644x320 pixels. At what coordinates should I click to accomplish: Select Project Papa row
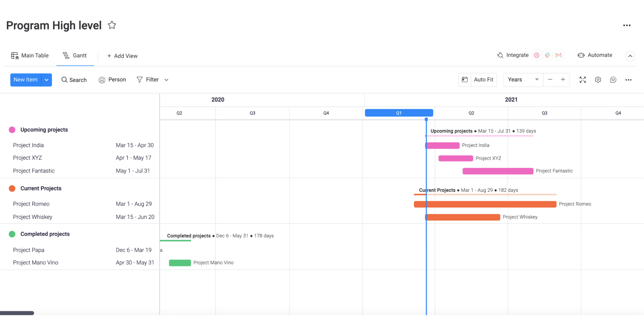click(80, 250)
